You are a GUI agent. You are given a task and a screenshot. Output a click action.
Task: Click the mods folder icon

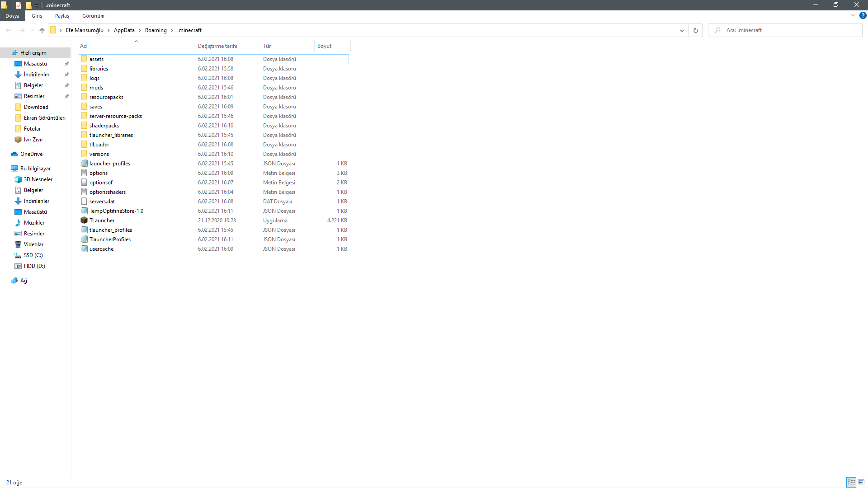(84, 88)
